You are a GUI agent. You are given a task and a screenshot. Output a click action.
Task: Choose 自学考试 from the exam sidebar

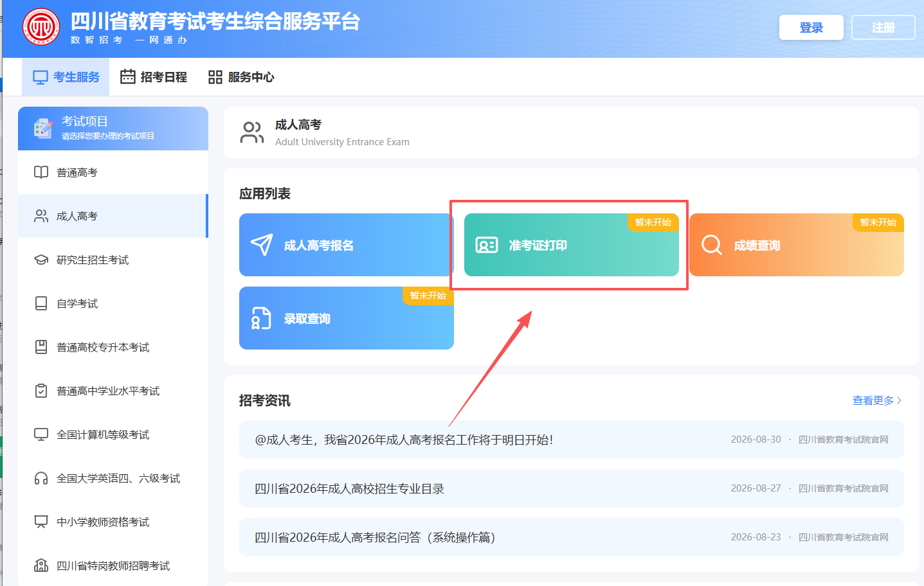[x=113, y=303]
